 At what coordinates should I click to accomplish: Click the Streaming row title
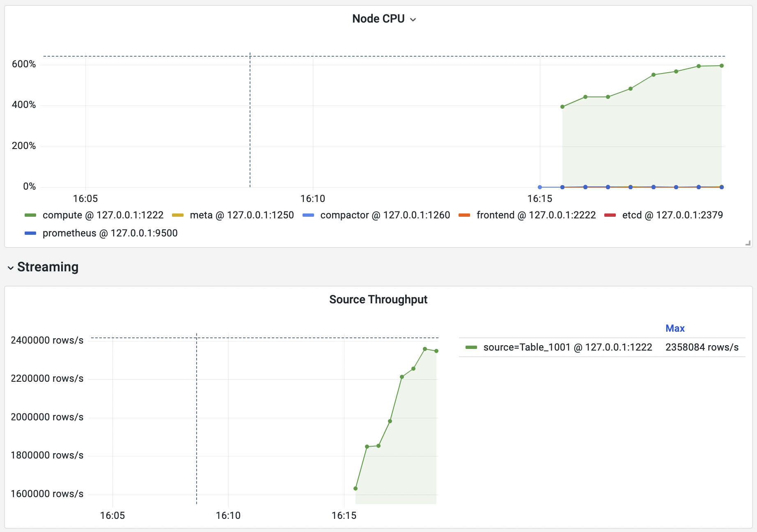(x=48, y=267)
